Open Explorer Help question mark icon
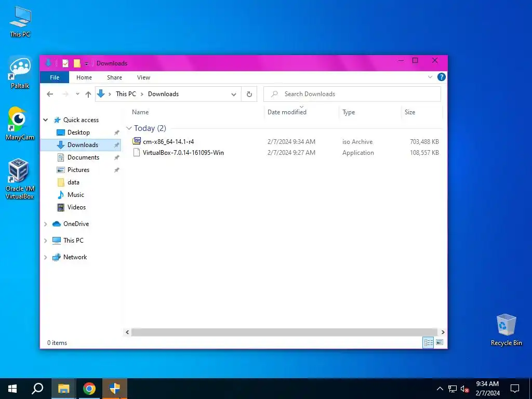 coord(441,77)
